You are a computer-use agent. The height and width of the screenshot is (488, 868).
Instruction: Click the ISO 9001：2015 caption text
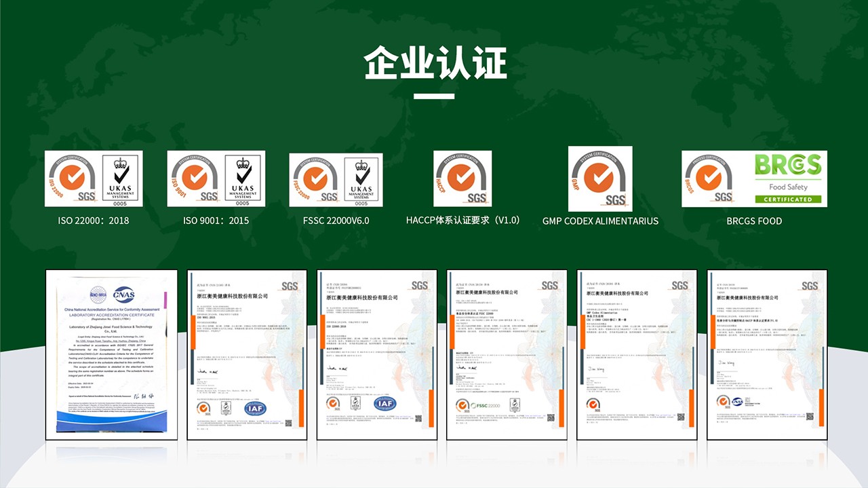(x=216, y=221)
